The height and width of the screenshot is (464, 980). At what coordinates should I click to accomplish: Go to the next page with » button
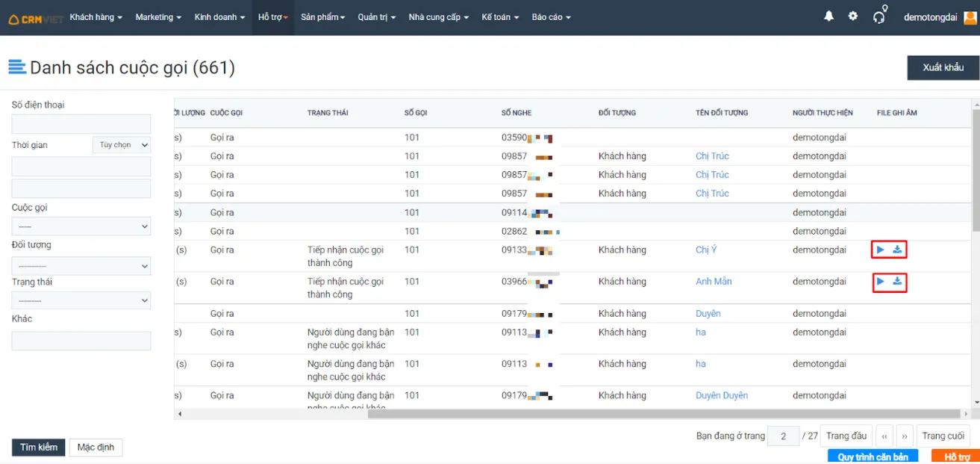(x=905, y=436)
